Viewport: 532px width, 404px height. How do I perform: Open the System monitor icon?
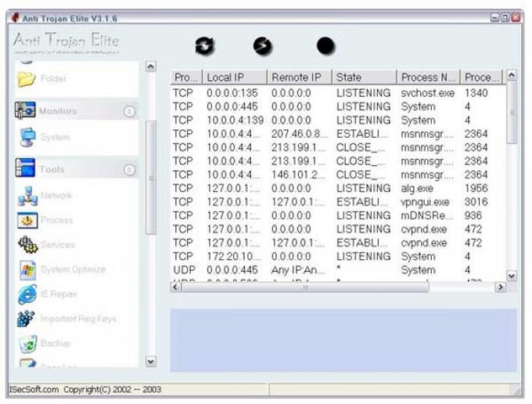coord(27,137)
